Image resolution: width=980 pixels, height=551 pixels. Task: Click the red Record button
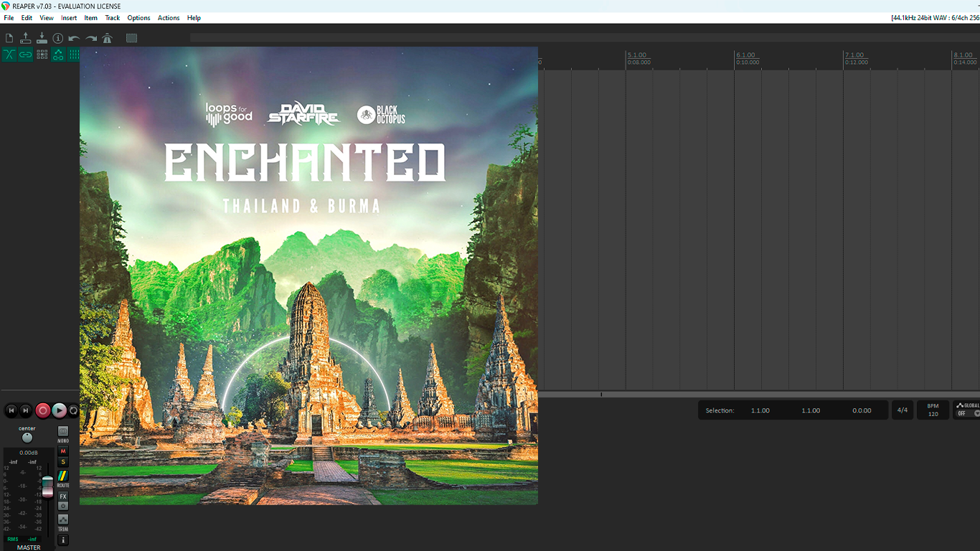(x=43, y=410)
